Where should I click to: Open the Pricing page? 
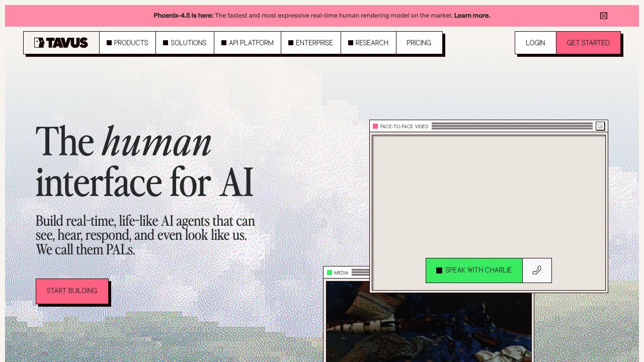419,43
